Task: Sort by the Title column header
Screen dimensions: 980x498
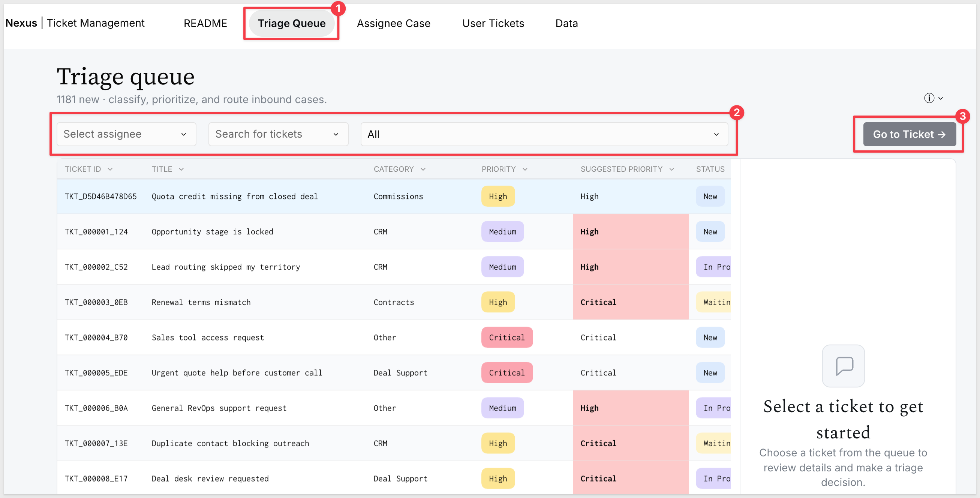Action: pyautogui.click(x=168, y=169)
